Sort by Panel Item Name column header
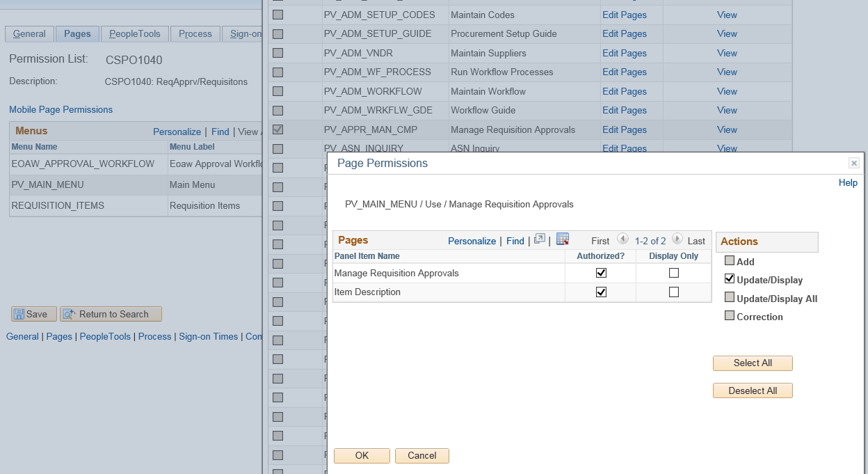The height and width of the screenshot is (474, 868). point(367,256)
